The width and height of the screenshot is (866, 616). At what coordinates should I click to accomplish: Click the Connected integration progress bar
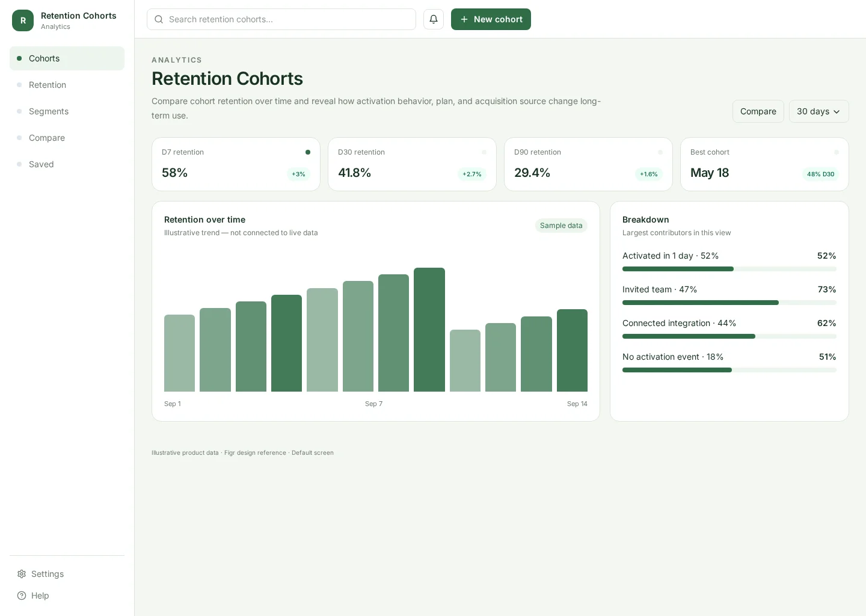point(729,336)
